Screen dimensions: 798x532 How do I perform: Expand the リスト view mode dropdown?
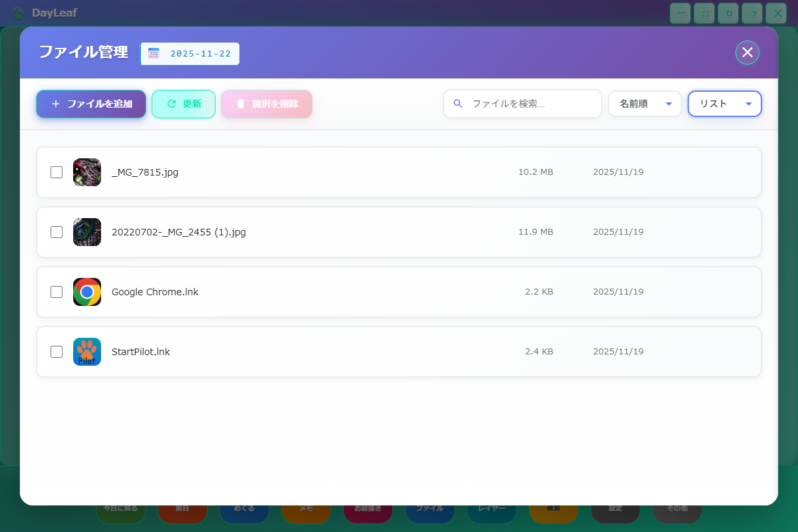[724, 104]
